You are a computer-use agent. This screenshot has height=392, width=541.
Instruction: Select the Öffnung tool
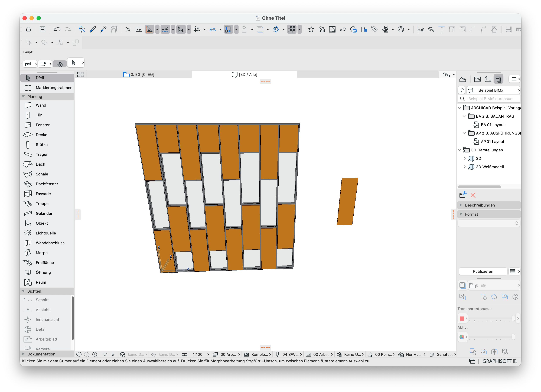pos(47,273)
